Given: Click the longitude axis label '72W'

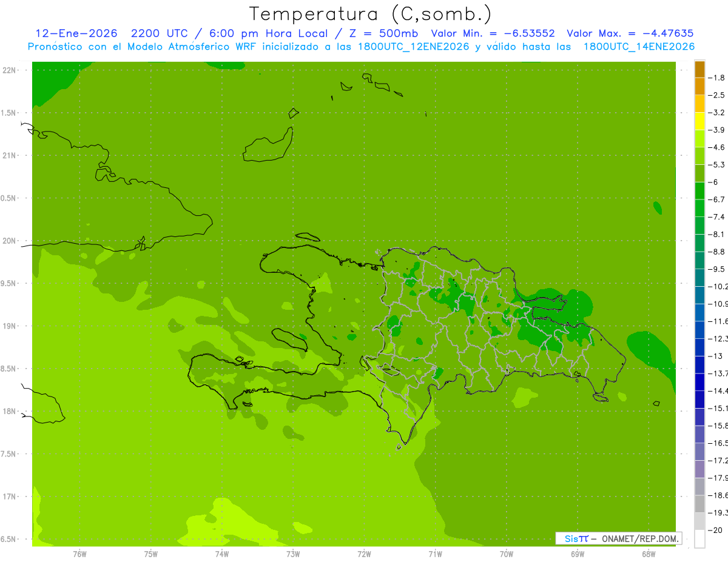Looking at the screenshot, I should 364,554.
